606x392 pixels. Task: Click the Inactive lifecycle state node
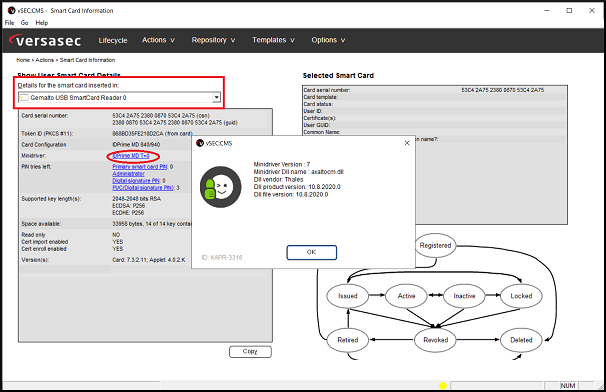click(x=464, y=296)
